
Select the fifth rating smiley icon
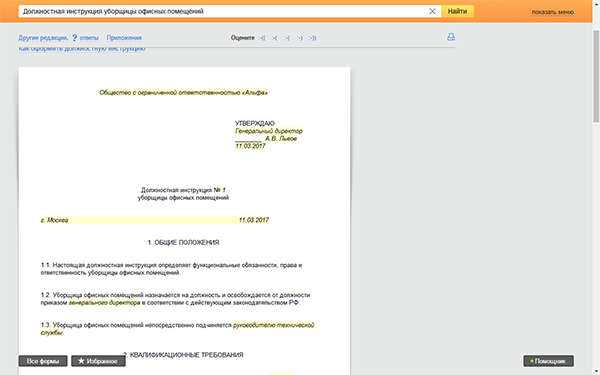[313, 38]
